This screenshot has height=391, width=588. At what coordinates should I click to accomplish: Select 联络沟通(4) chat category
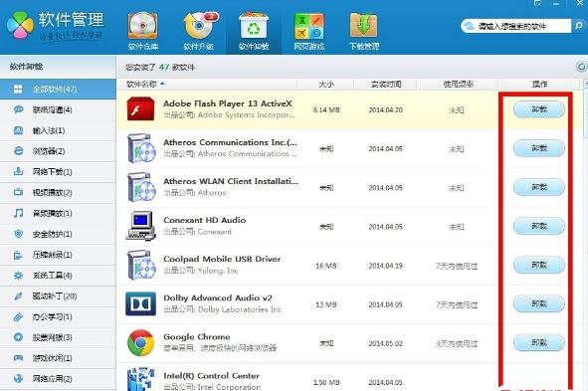58,109
